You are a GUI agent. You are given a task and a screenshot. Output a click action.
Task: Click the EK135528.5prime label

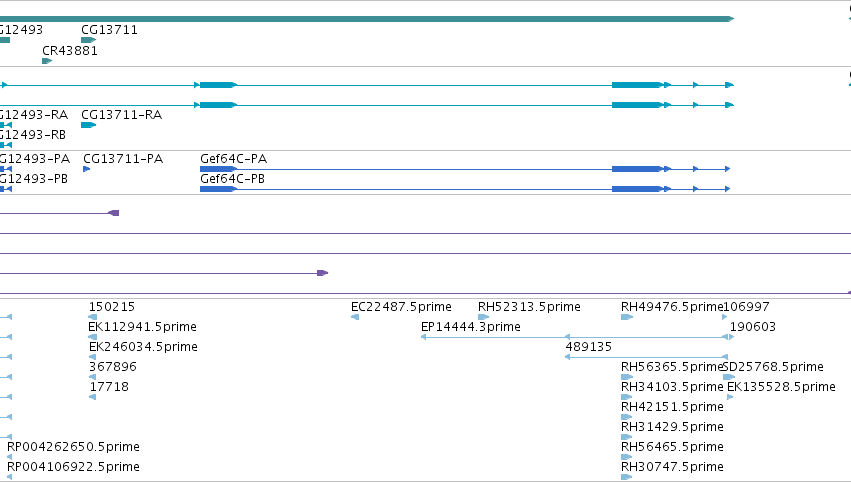click(x=781, y=387)
